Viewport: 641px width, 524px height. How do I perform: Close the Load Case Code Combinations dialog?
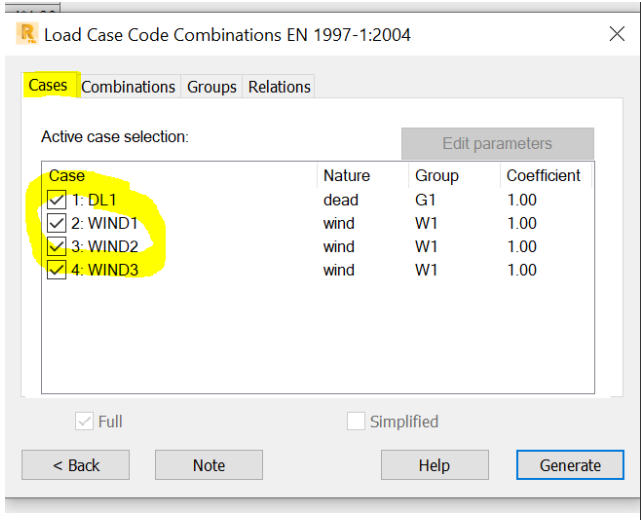point(617,34)
